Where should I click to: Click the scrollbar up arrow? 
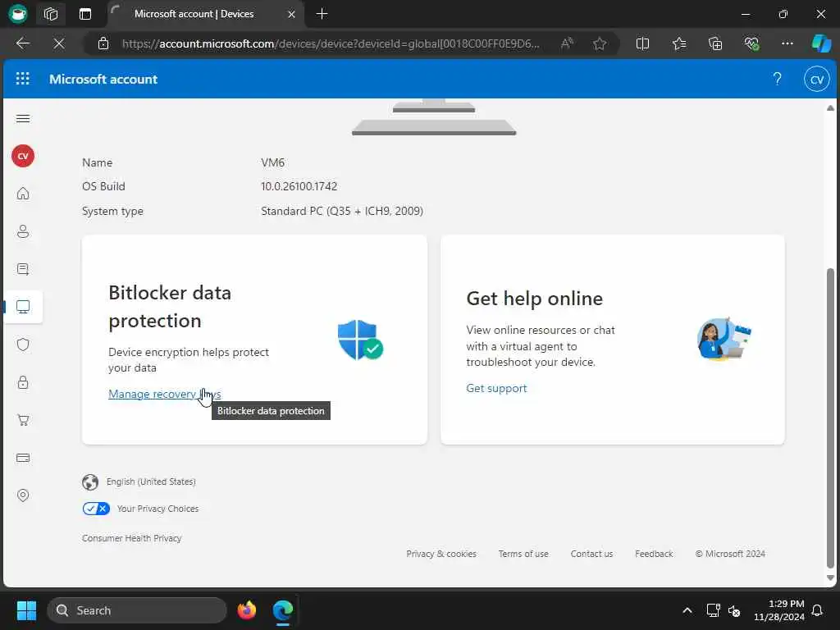(x=830, y=108)
